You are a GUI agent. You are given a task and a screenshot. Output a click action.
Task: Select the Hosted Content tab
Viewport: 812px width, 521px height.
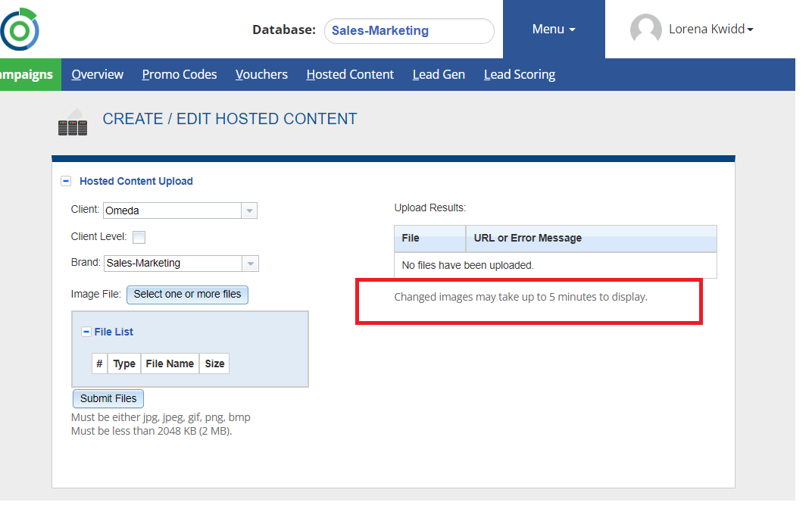coord(350,74)
